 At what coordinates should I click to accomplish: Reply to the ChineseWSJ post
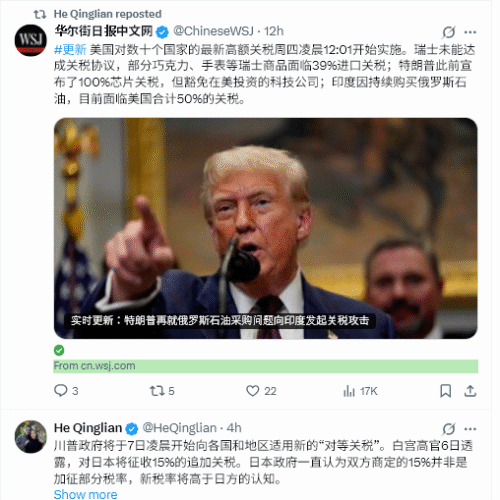pos(66,391)
